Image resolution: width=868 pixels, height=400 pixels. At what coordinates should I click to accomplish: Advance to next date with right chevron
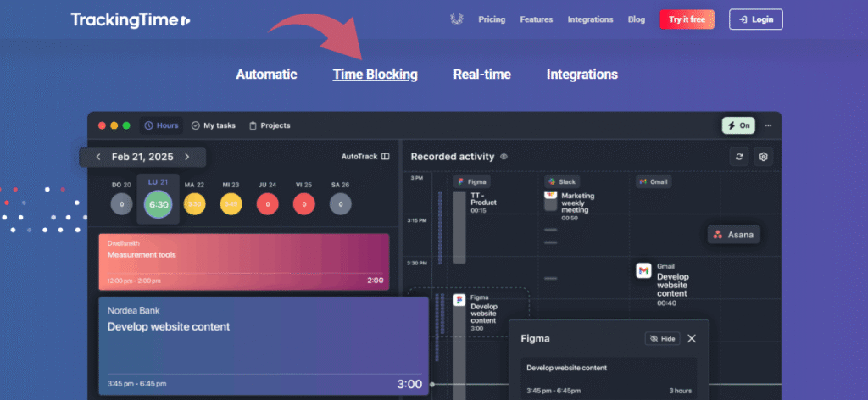(x=187, y=157)
